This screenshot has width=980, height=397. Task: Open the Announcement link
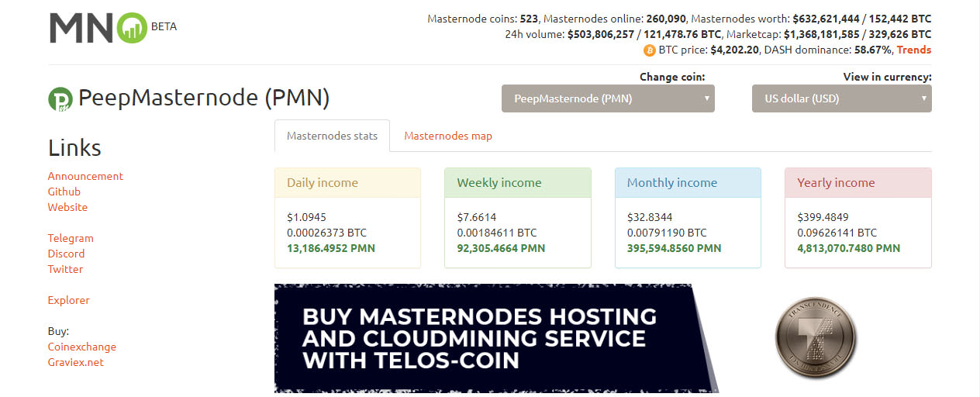click(85, 176)
